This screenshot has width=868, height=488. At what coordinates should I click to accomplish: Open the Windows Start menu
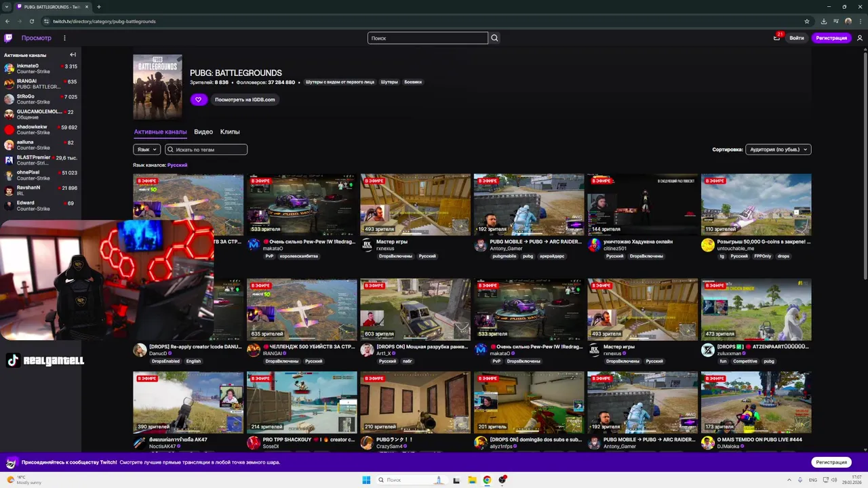coord(366,480)
